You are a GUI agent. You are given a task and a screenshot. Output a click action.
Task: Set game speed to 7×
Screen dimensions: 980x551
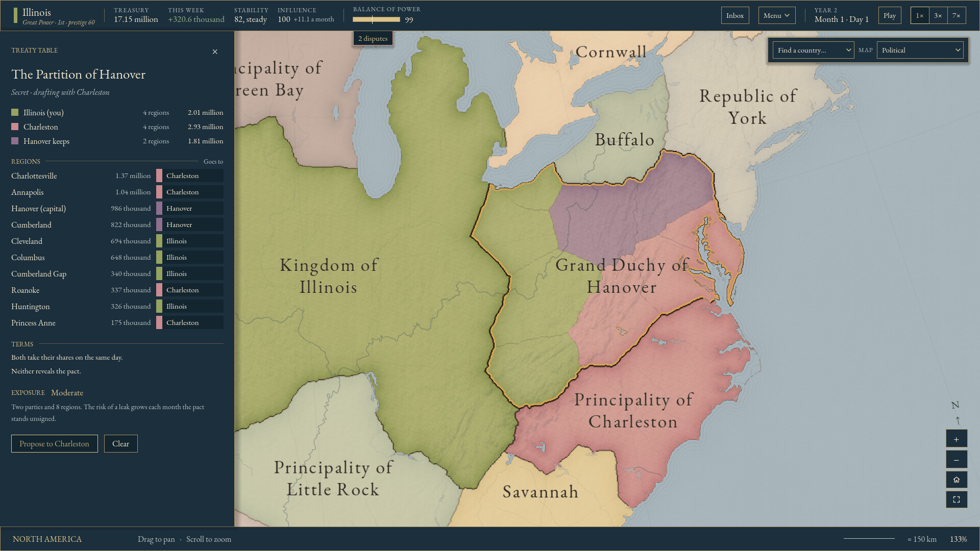[x=956, y=15]
